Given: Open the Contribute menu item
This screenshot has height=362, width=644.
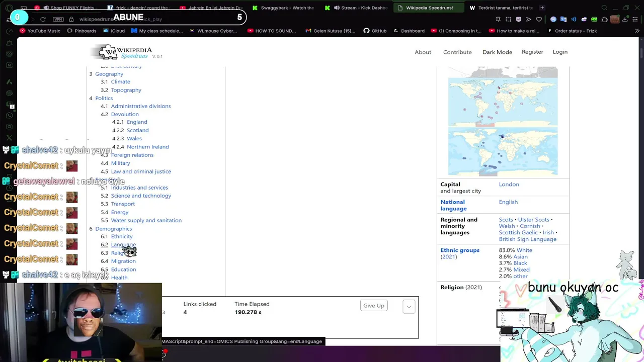Looking at the screenshot, I should [457, 52].
